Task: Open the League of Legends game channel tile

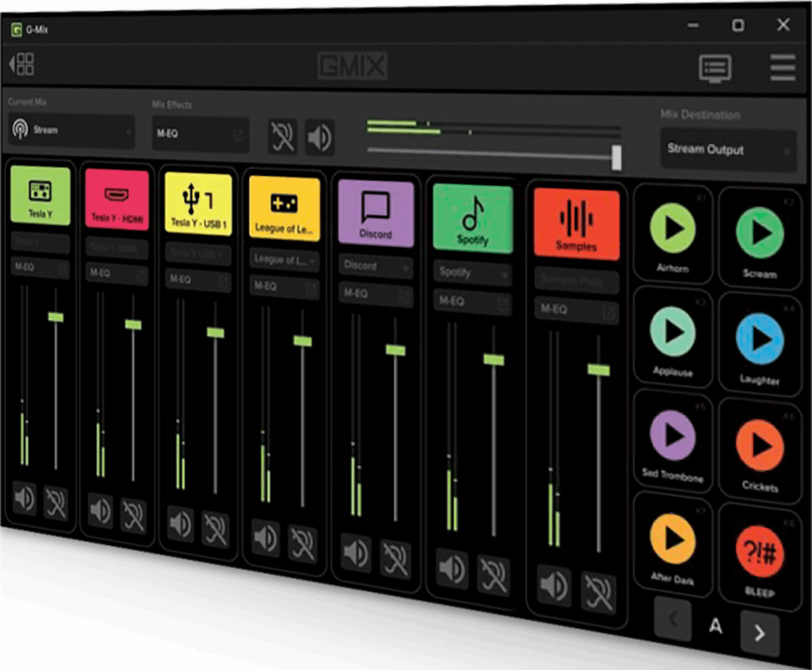Action: tap(284, 206)
